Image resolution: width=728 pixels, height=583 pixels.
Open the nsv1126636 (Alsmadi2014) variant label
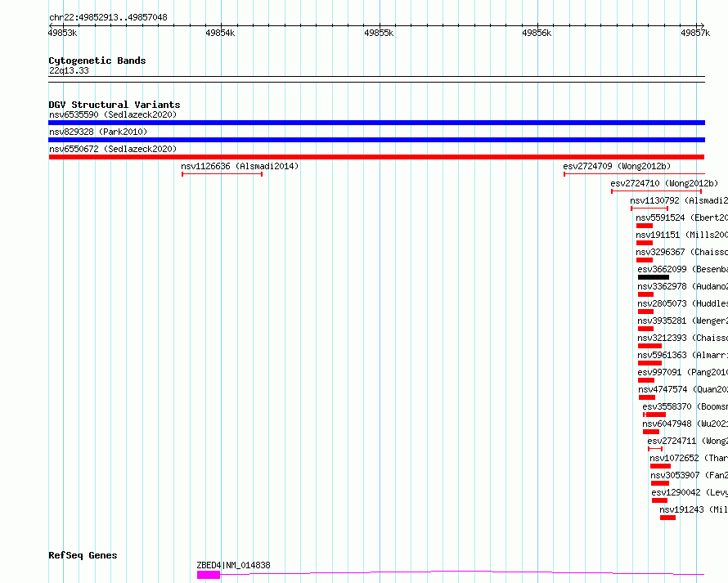click(x=240, y=166)
